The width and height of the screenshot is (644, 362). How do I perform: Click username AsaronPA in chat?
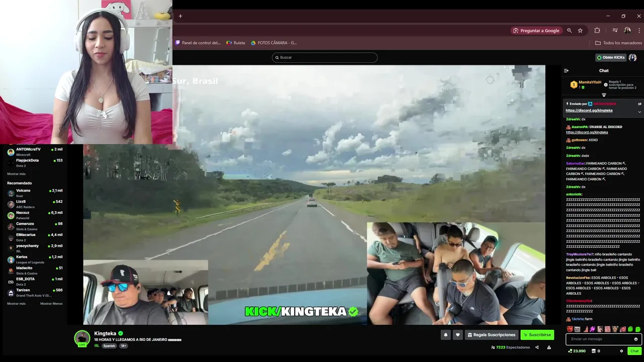[580, 127]
